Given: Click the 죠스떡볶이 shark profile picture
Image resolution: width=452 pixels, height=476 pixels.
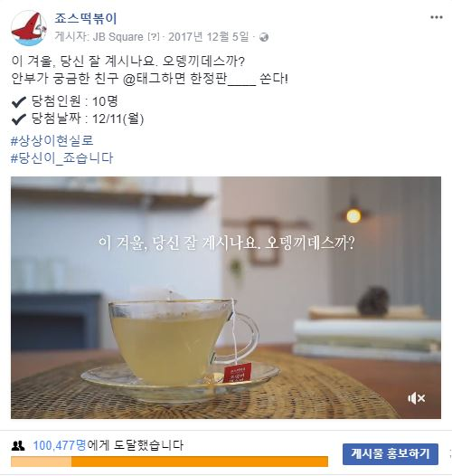Looking at the screenshot, I should click(x=29, y=28).
